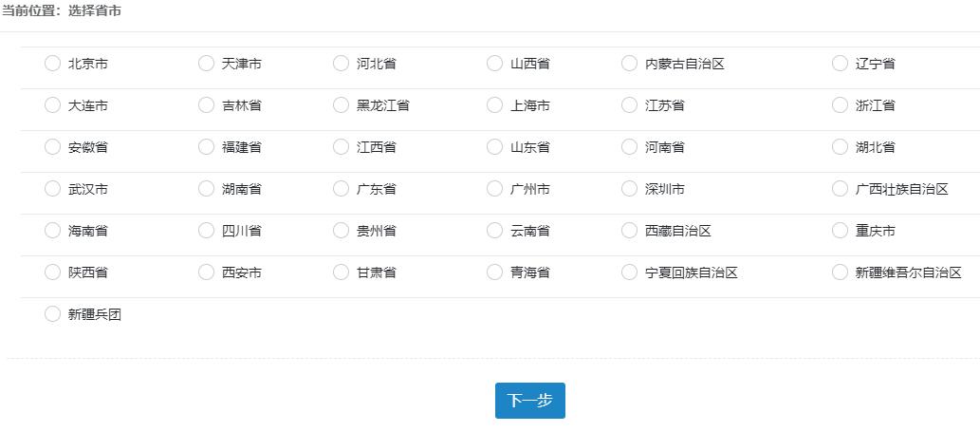Choose 天津市 radio option
This screenshot has height=432, width=980.
point(206,64)
